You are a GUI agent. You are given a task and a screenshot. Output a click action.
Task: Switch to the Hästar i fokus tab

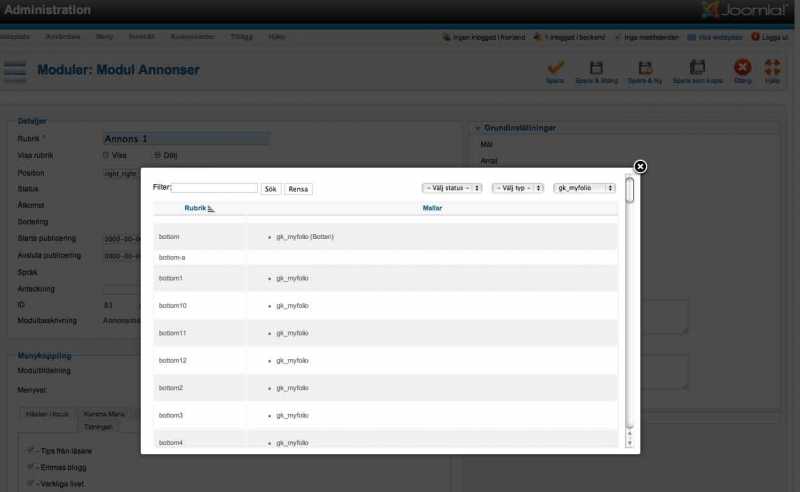coord(47,414)
